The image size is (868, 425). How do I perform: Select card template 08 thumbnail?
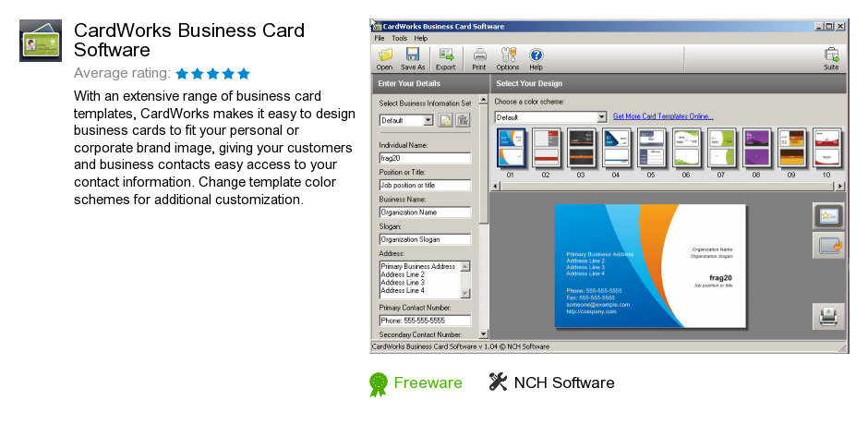click(756, 148)
